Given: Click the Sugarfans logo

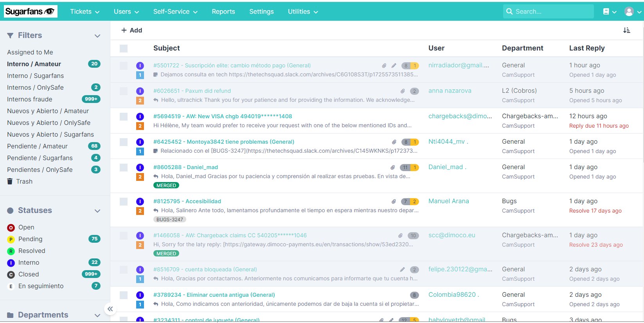Looking at the screenshot, I should 31,11.
